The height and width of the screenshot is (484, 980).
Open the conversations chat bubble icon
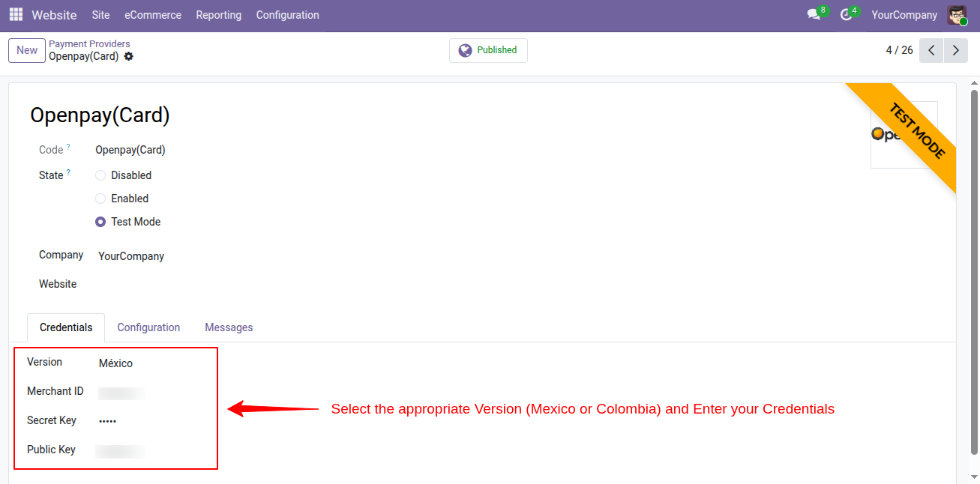[x=814, y=15]
